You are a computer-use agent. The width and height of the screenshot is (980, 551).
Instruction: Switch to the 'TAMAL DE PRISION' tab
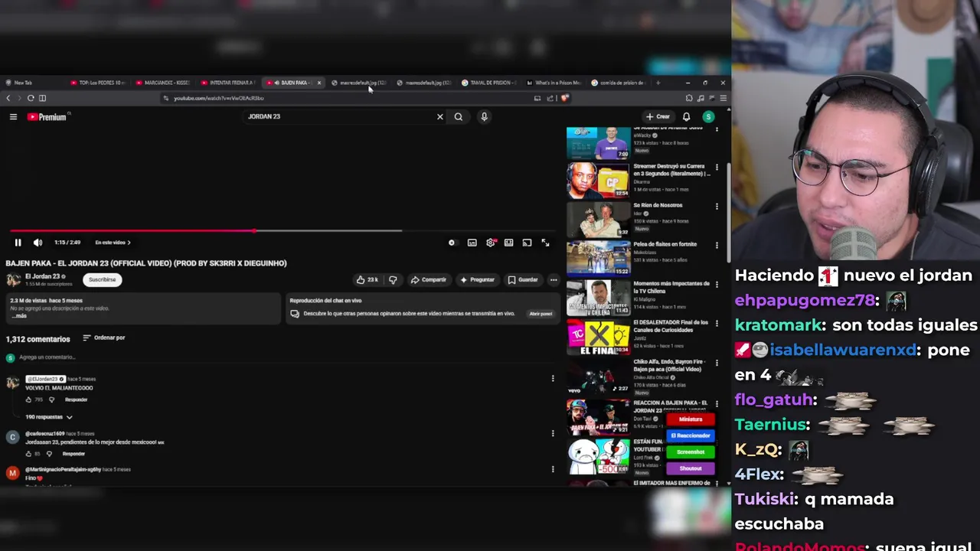490,83
